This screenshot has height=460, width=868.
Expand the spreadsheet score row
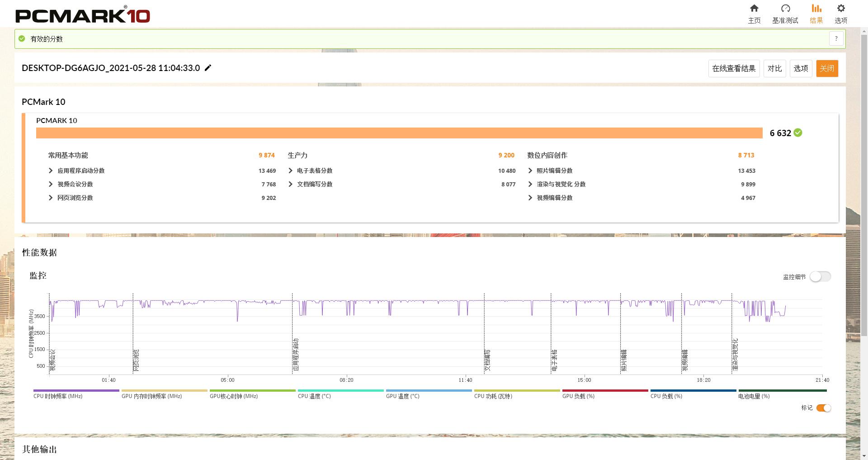(290, 171)
